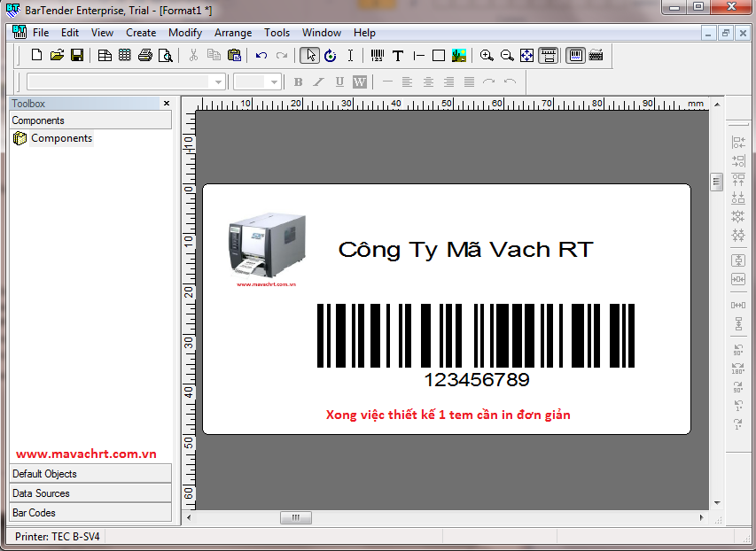Toggle underline formatting

[339, 82]
